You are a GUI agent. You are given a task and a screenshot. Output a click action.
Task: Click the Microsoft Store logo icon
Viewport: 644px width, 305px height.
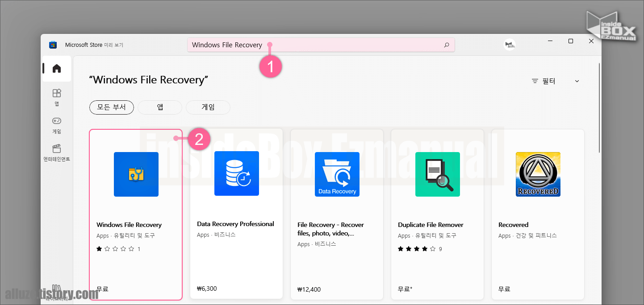[53, 45]
